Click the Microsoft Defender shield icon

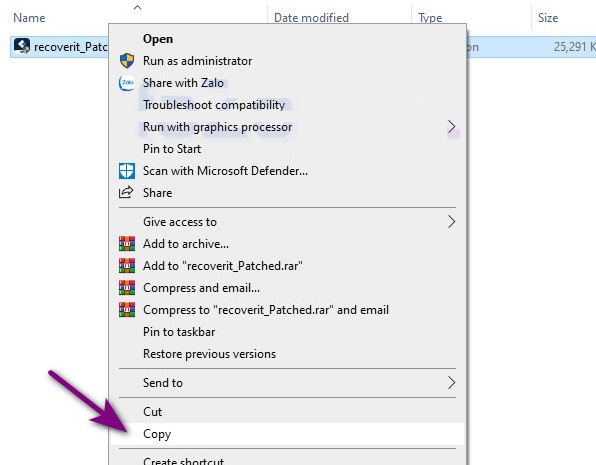[127, 171]
